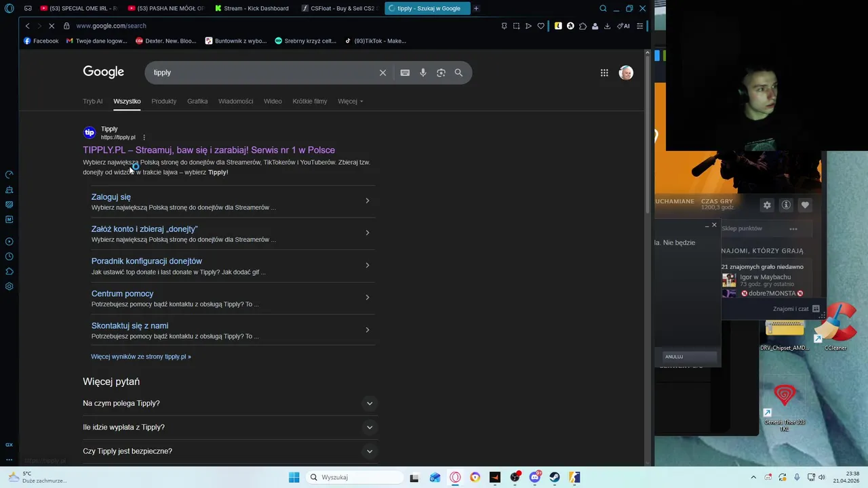Open chevron beside Skontaktuj się z nami
868x488 pixels.
pos(368,330)
